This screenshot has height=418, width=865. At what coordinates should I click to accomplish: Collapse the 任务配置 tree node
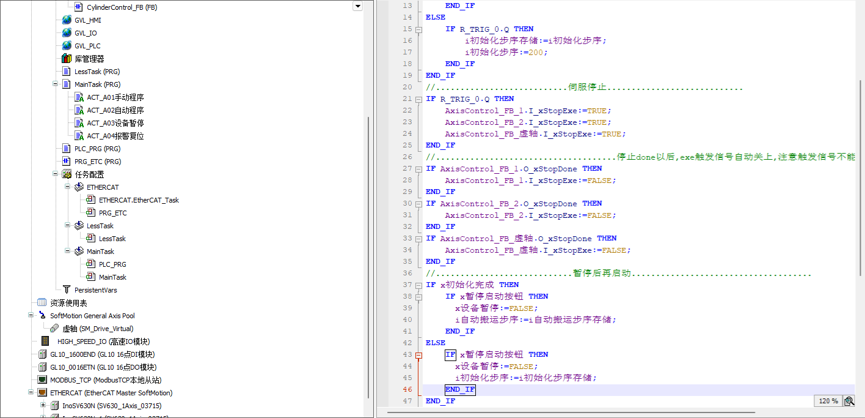click(x=55, y=174)
